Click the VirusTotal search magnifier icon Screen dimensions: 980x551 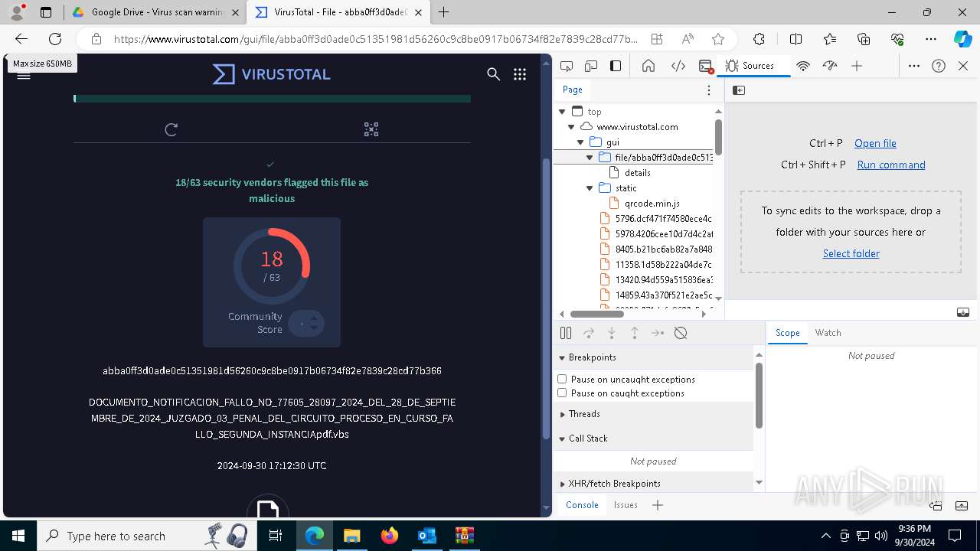coord(494,74)
